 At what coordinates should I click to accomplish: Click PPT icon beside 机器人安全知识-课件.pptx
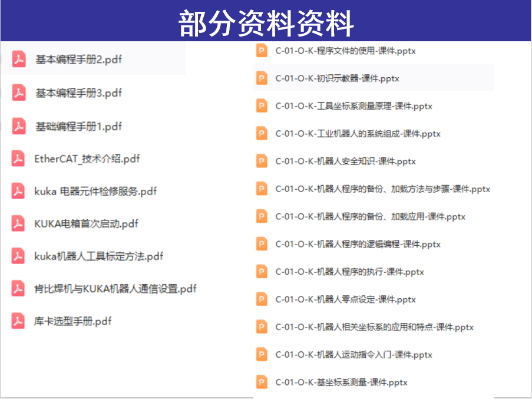[x=262, y=161]
